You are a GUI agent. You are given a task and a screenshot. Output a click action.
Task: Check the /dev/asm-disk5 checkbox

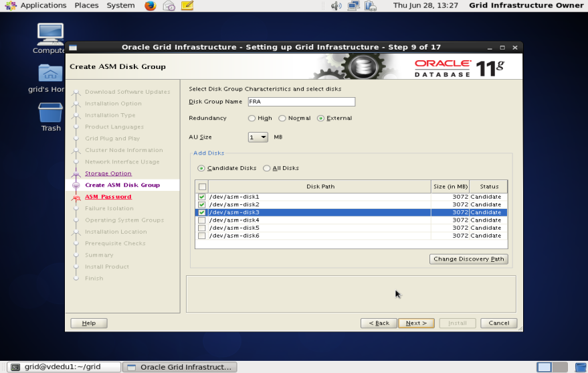click(202, 228)
